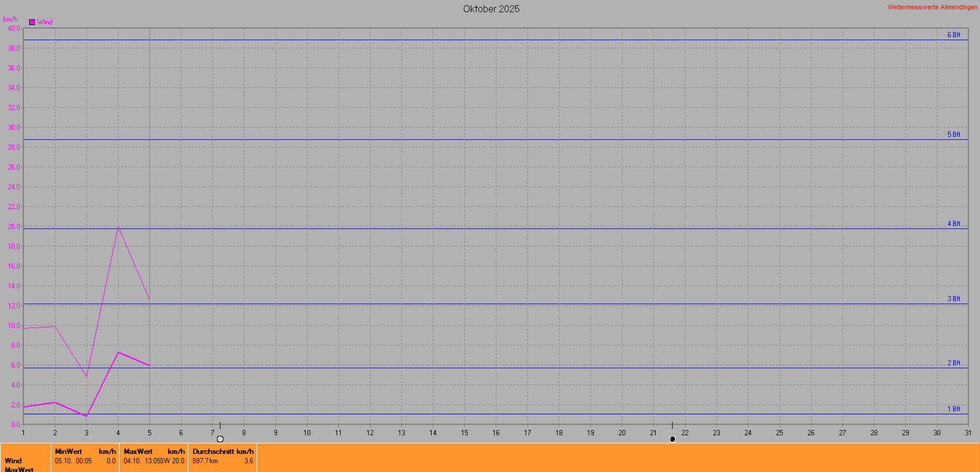Image resolution: width=980 pixels, height=472 pixels.
Task: Select the Wind legend label
Action: [x=45, y=22]
